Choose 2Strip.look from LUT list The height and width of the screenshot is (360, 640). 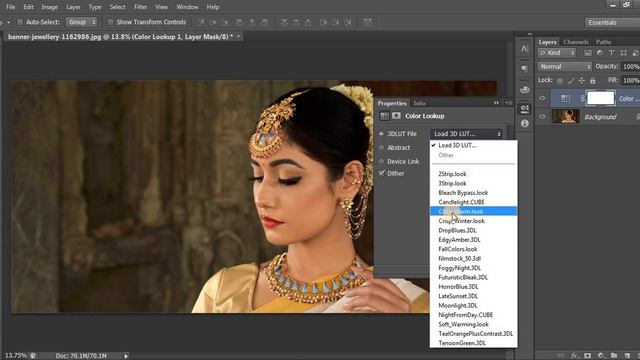click(x=473, y=174)
